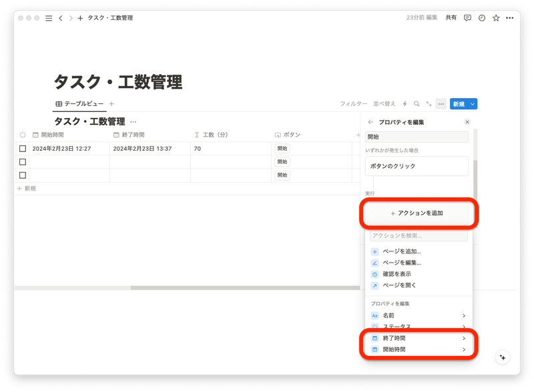Open the automations lightning bolt icon
Viewport: 534px width, 392px height.
(406, 104)
